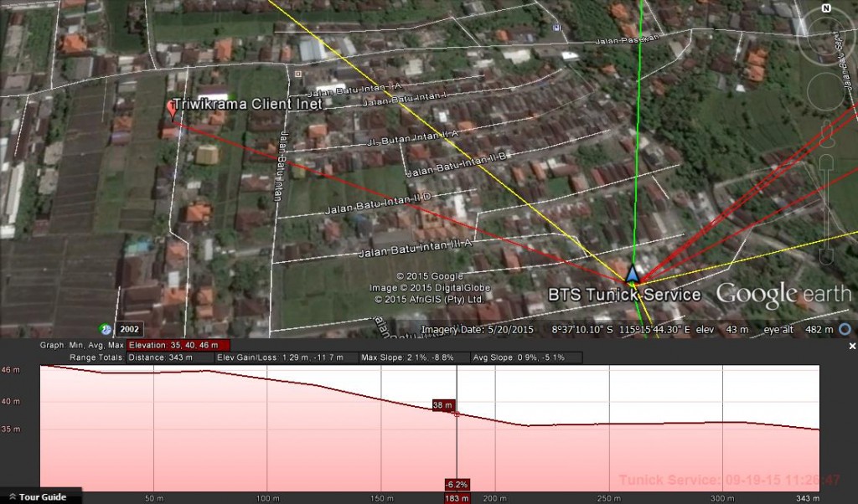Click the Elevation: 35, 40, 46 m field

tap(178, 346)
